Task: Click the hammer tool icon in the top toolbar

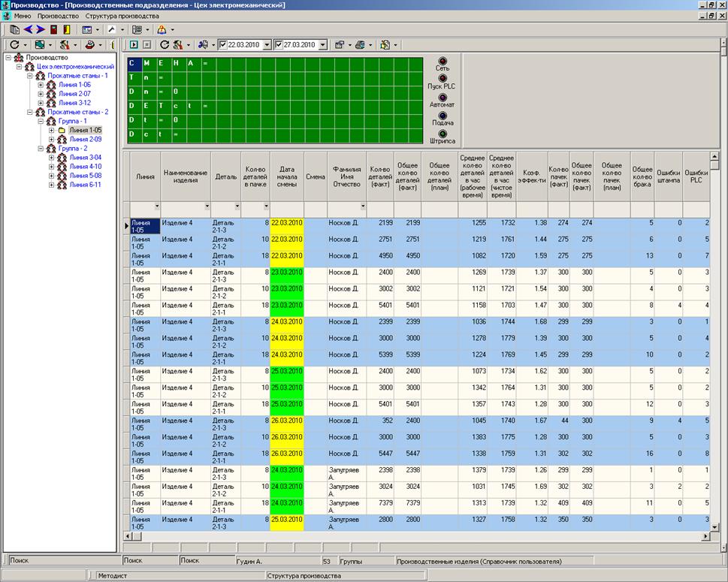Action: pos(112,30)
